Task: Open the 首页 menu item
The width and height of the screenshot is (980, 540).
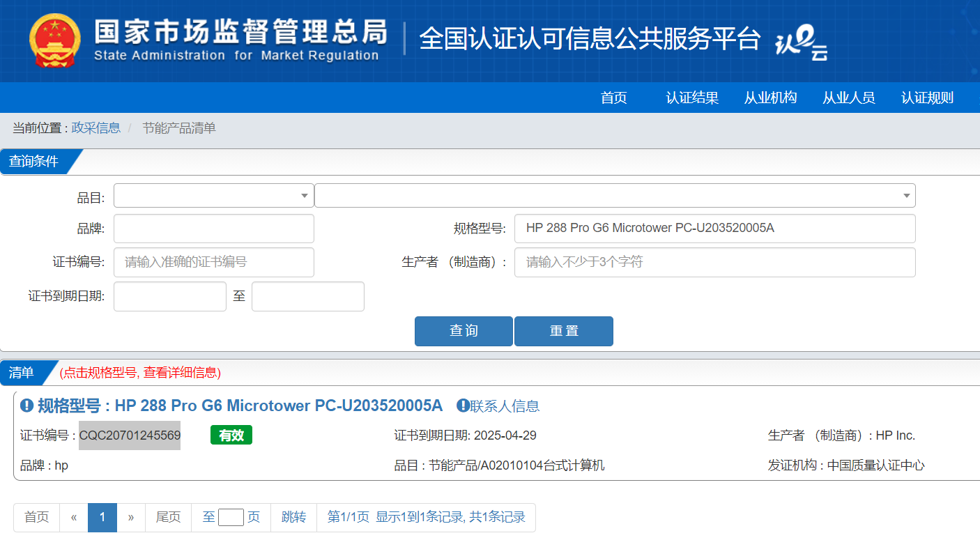Action: [613, 98]
